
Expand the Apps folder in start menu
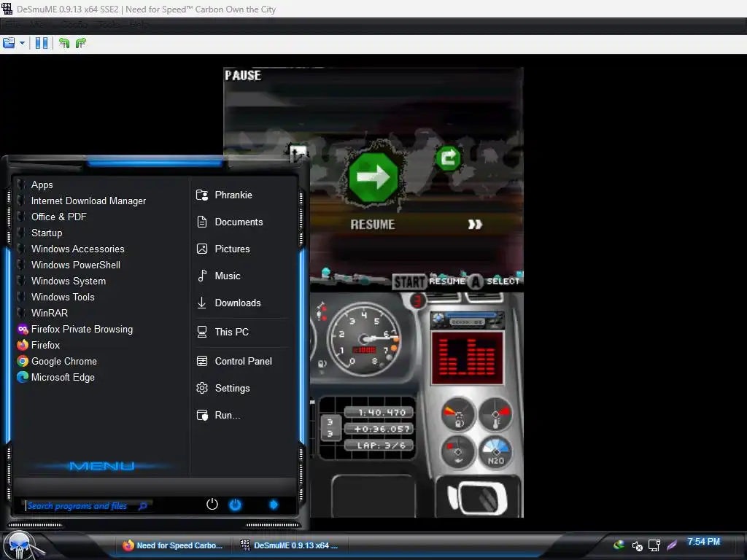42,184
